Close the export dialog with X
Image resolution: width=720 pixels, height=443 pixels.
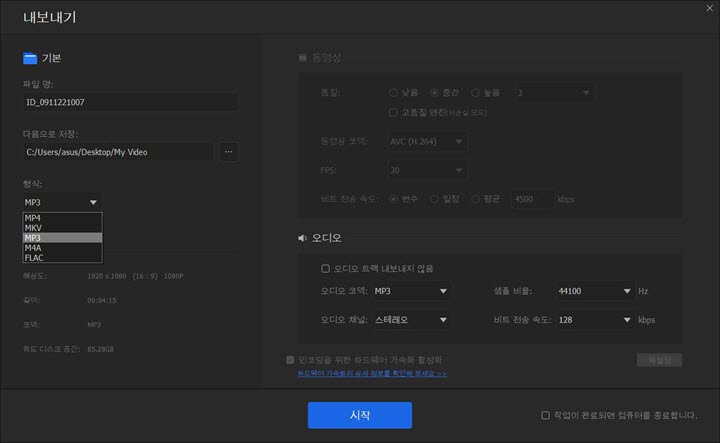709,8
